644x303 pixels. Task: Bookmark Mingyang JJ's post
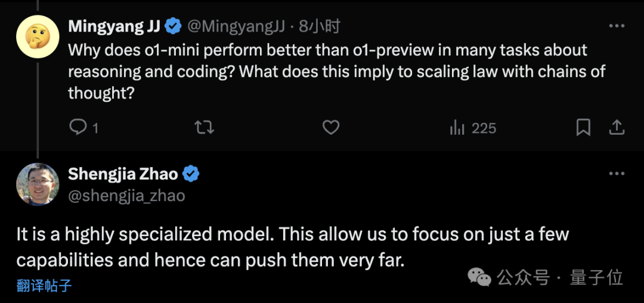click(x=583, y=128)
